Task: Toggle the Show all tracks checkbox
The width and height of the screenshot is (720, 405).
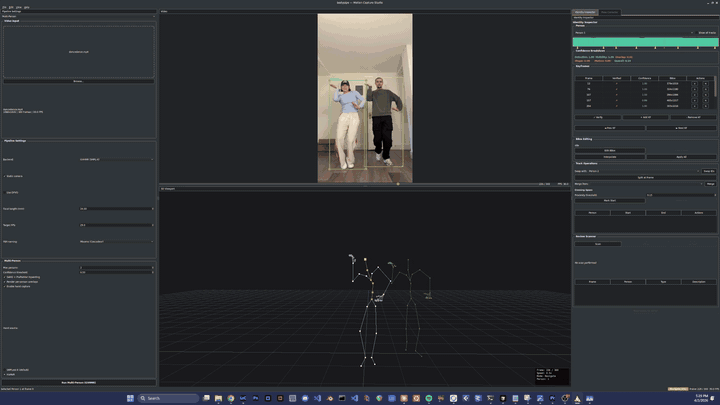Action: pos(706,33)
